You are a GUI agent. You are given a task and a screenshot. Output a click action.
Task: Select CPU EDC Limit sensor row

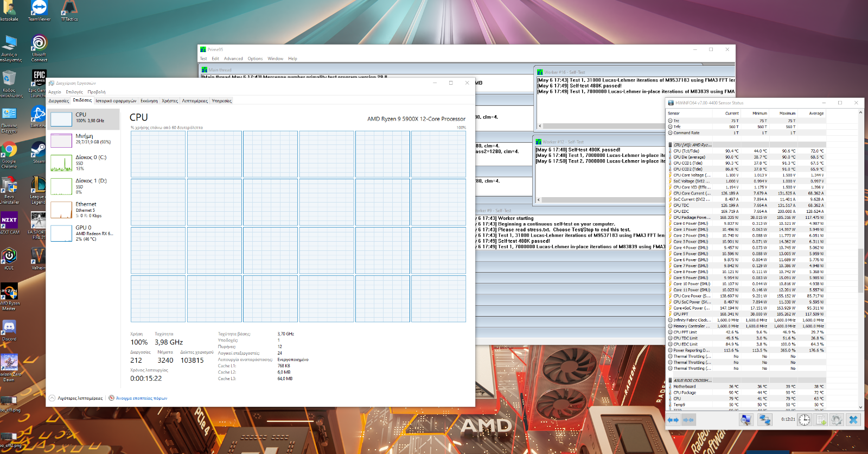point(746,344)
